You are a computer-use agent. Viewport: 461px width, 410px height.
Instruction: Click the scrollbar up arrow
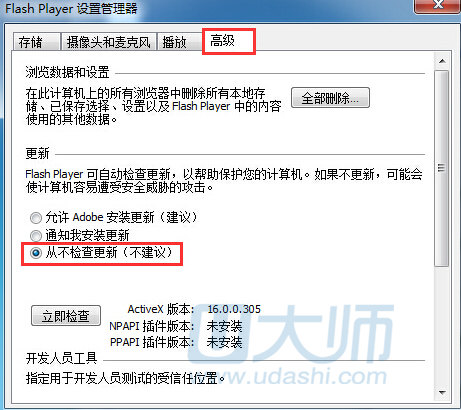click(x=442, y=61)
